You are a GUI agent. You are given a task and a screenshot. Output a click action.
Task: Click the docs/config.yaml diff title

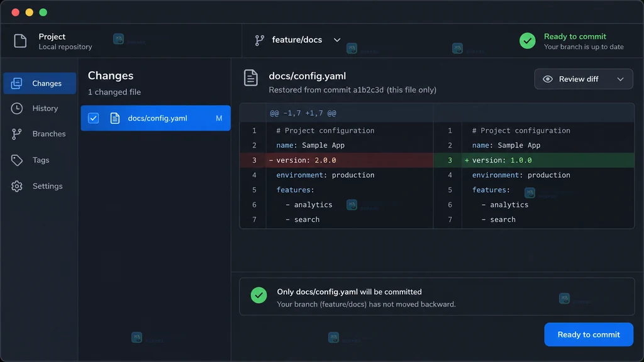[307, 76]
